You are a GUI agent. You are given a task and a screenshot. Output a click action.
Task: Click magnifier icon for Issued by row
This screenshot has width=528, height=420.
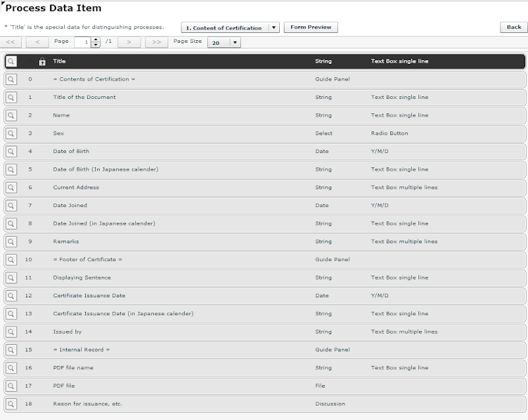[x=11, y=332]
